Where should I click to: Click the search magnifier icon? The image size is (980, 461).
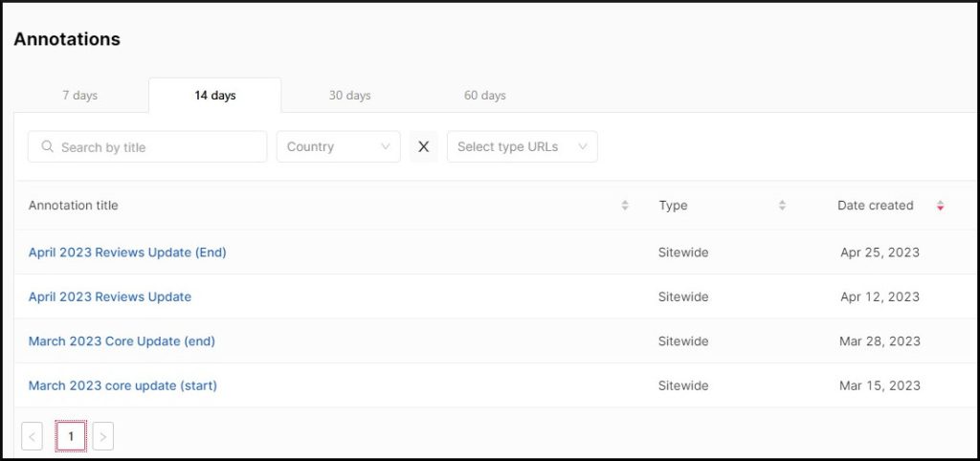tap(47, 147)
